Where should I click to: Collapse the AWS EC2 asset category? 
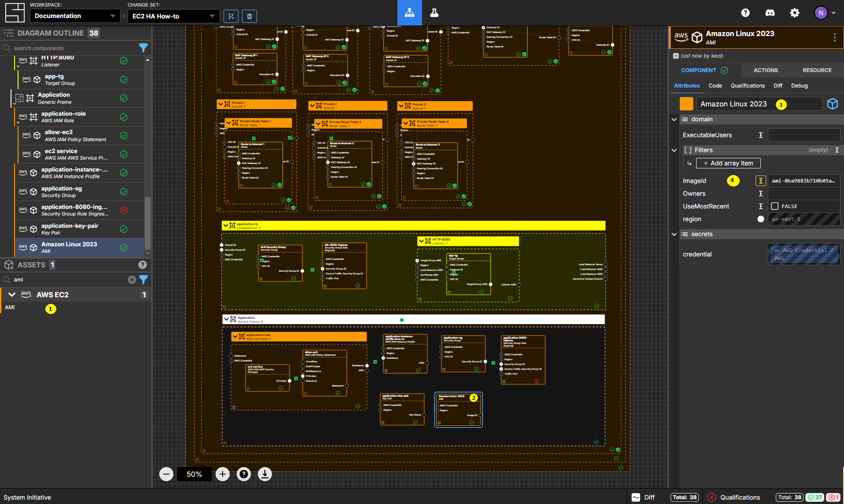tap(12, 295)
